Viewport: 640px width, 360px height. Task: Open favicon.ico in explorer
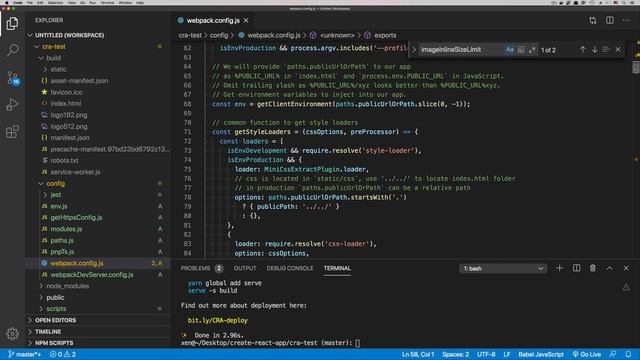pos(66,92)
